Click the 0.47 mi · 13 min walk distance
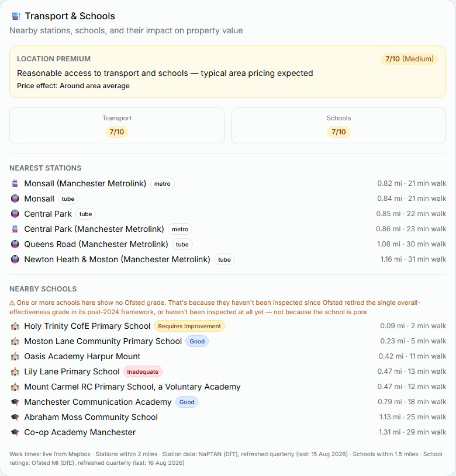Screen dimensions: 456x476 click(x=412, y=371)
